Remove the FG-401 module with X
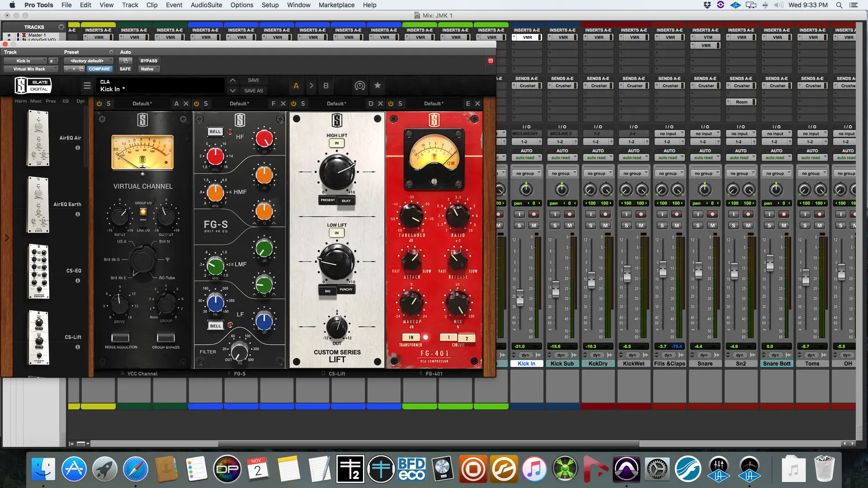 [477, 103]
